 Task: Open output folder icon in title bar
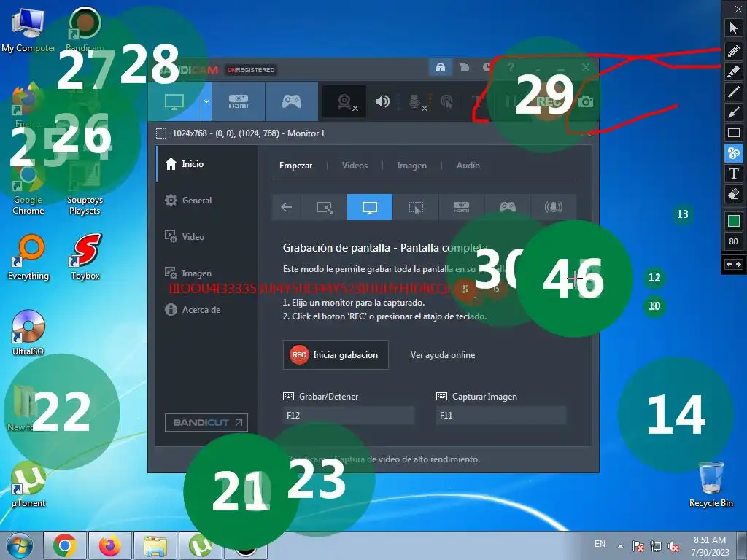464,67
